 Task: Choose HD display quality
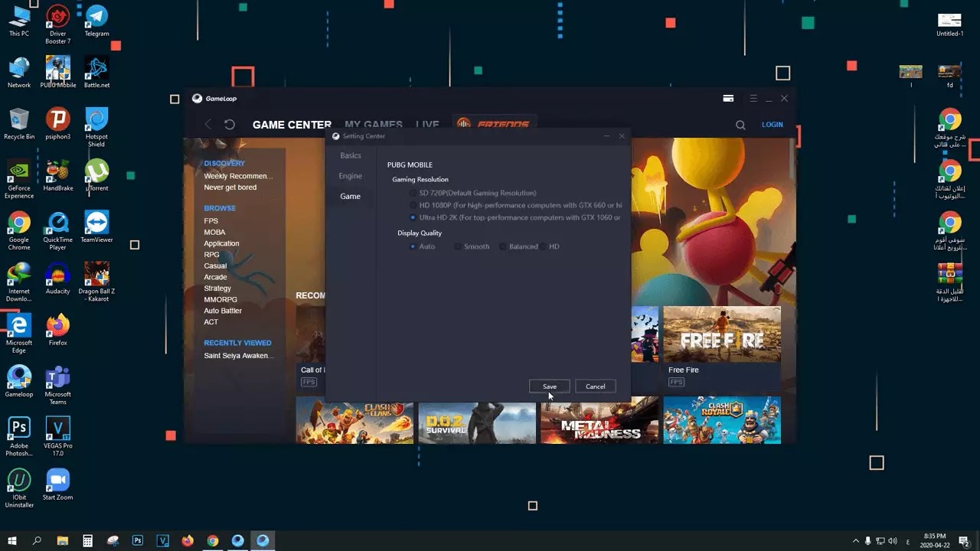[x=544, y=246]
